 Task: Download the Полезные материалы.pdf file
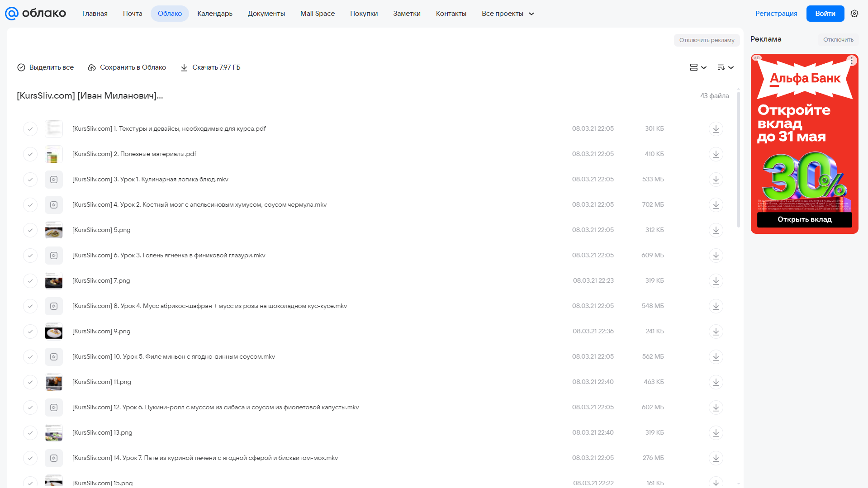(716, 154)
